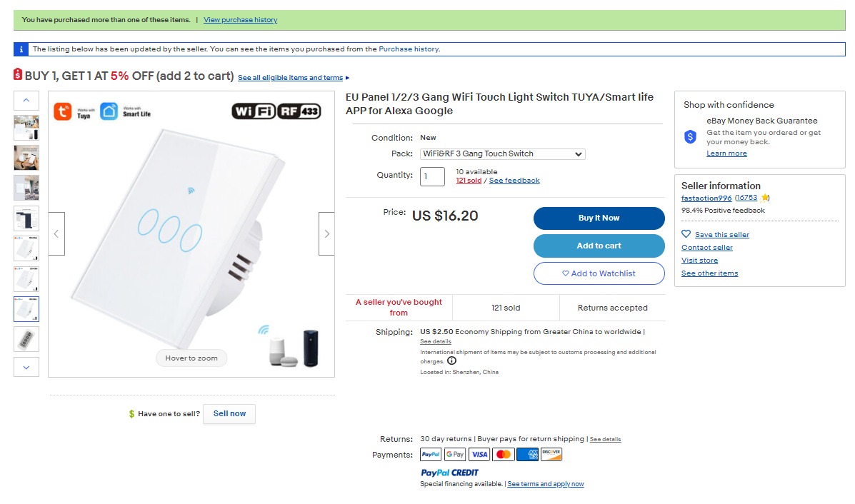Click the Quantity input field
This screenshot has height=504, width=855.
[432, 176]
